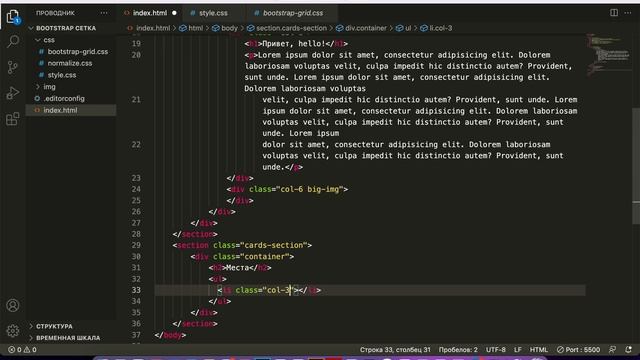
Task: Close unsaved dot on index.html tab
Action: click(x=174, y=13)
